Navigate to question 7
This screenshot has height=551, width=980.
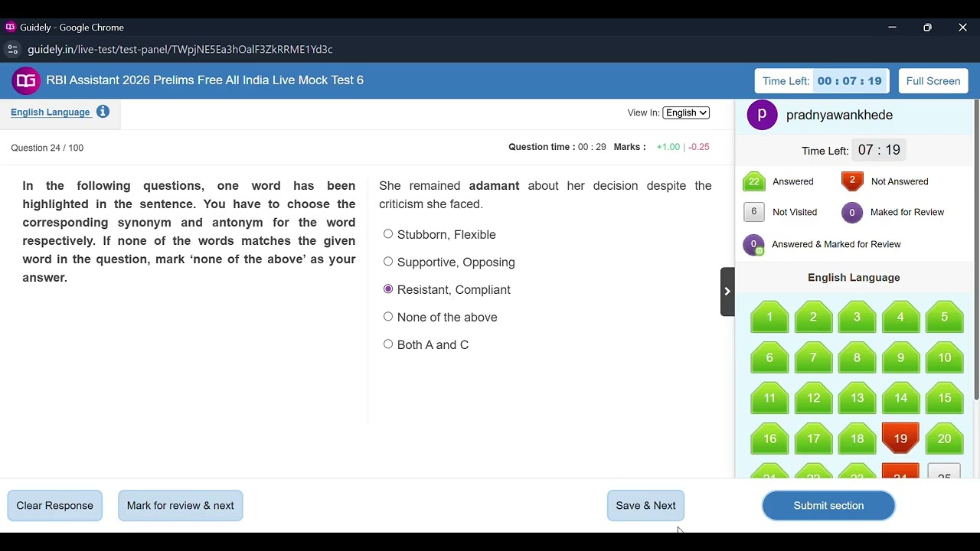pyautogui.click(x=813, y=357)
